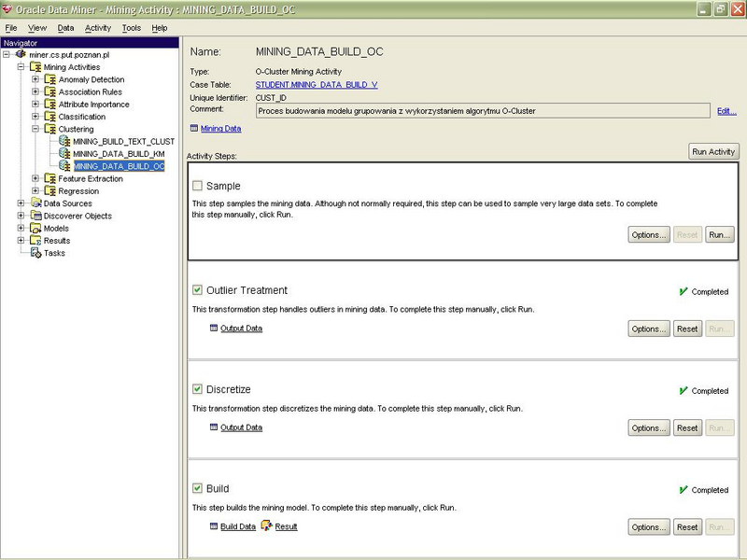Click the Mining Data table icon

194,128
